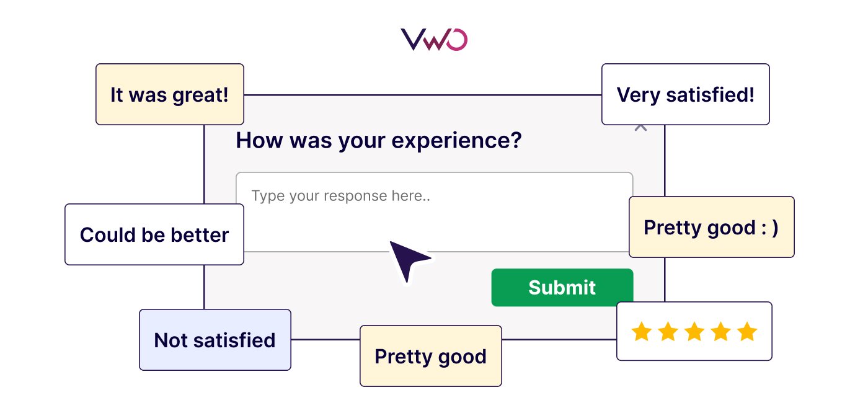
Task: Open the 'Pretty good : )' response card
Action: [711, 227]
